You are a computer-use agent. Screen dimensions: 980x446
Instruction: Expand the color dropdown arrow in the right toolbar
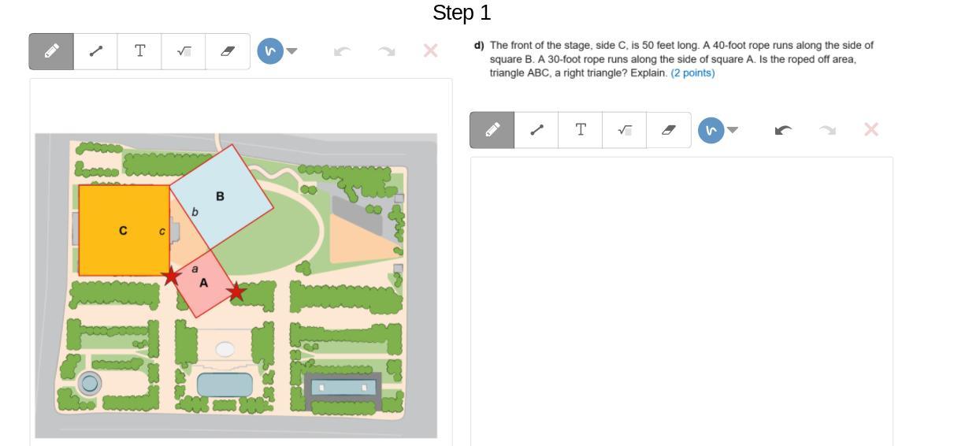pos(733,130)
